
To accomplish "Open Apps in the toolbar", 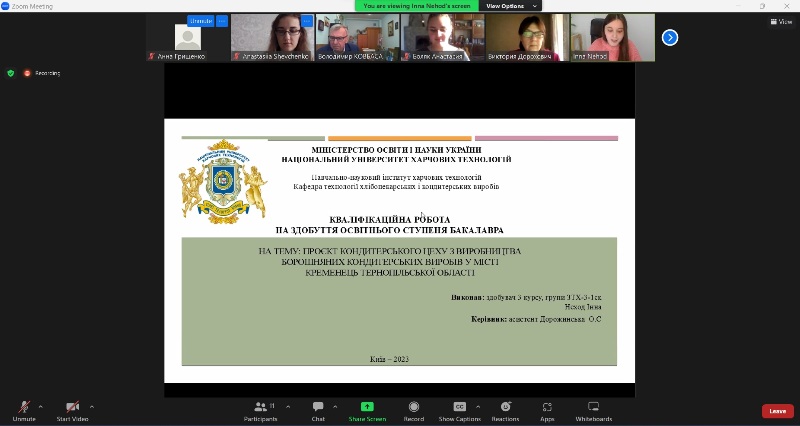I will [x=547, y=411].
